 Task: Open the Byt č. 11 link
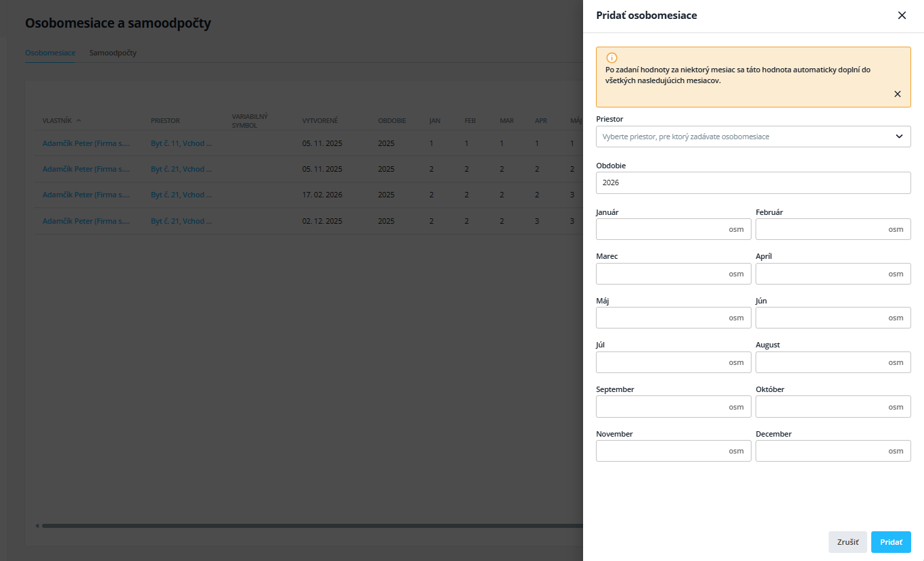(181, 143)
